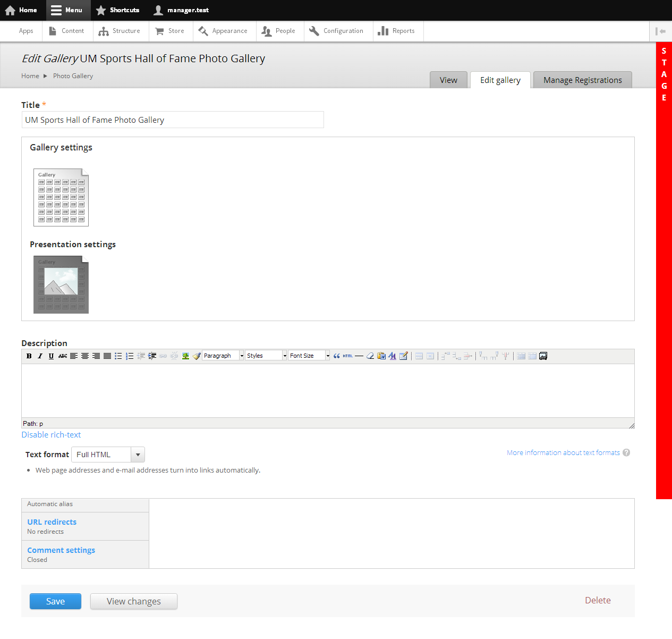Switch to the View tab

[x=448, y=80]
